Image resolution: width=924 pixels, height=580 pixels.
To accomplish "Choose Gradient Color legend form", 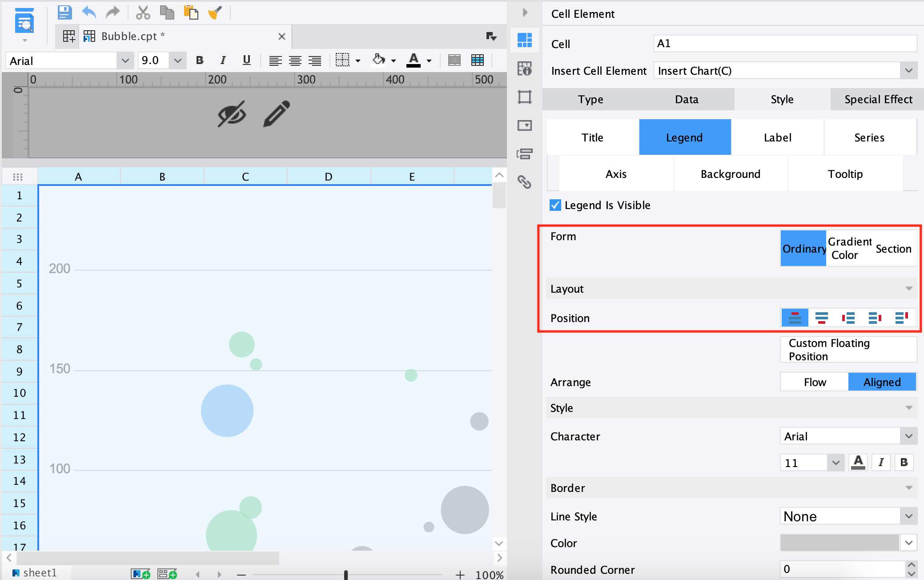I will pyautogui.click(x=850, y=248).
